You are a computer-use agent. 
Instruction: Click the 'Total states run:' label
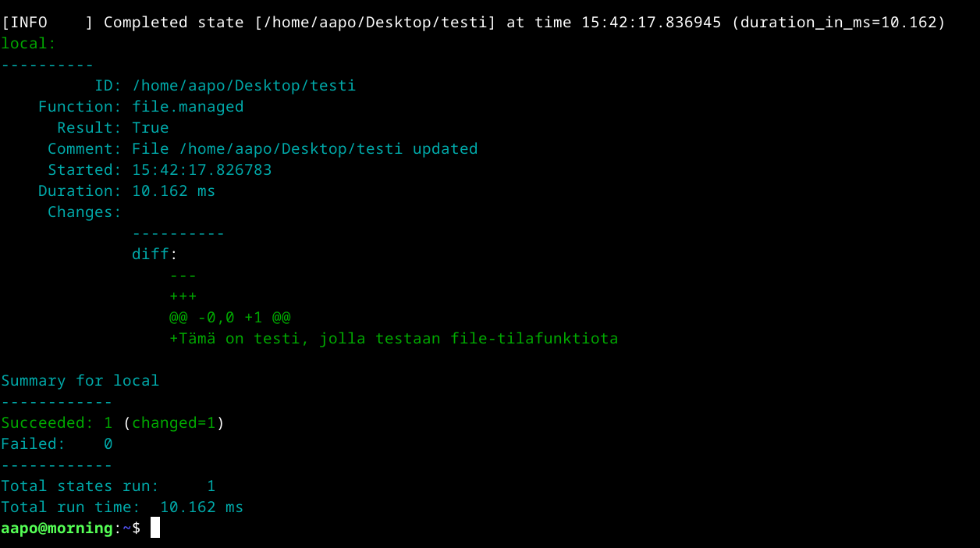click(80, 486)
